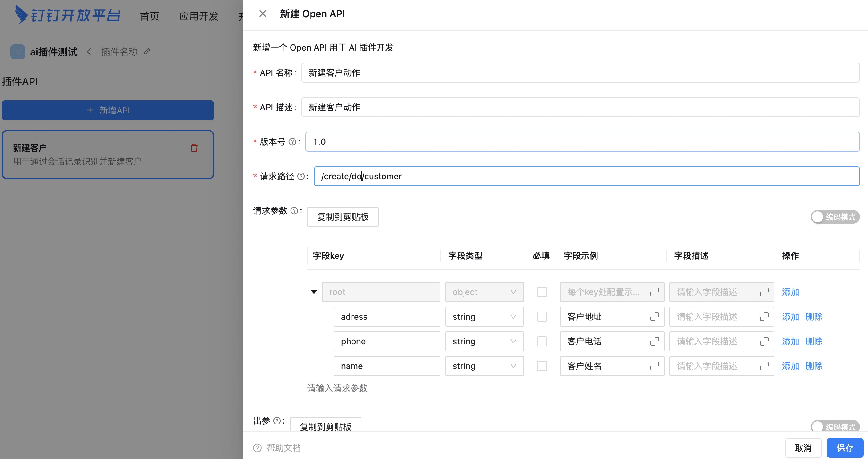Collapse the root row tree arrow
Viewport: 868px width, 459px height.
(314, 292)
